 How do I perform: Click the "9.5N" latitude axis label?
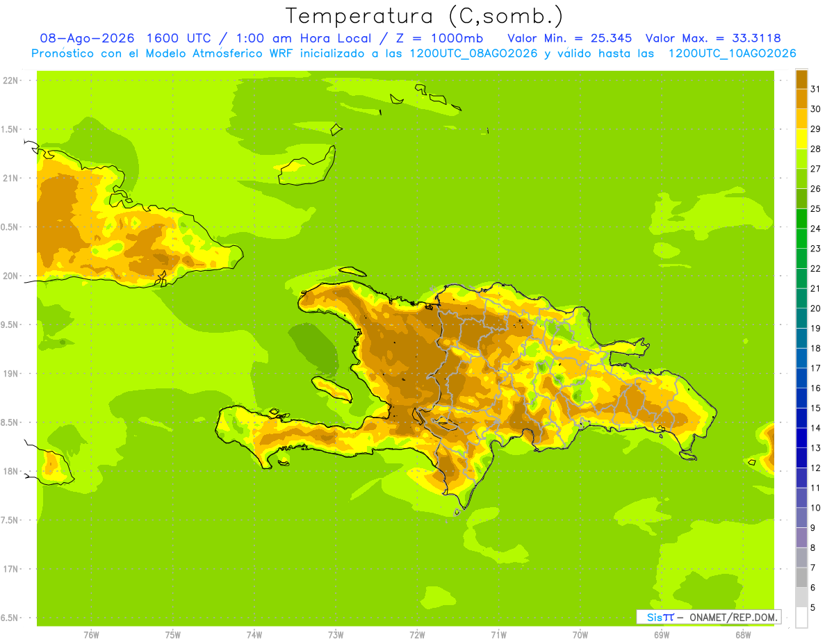click(x=10, y=325)
